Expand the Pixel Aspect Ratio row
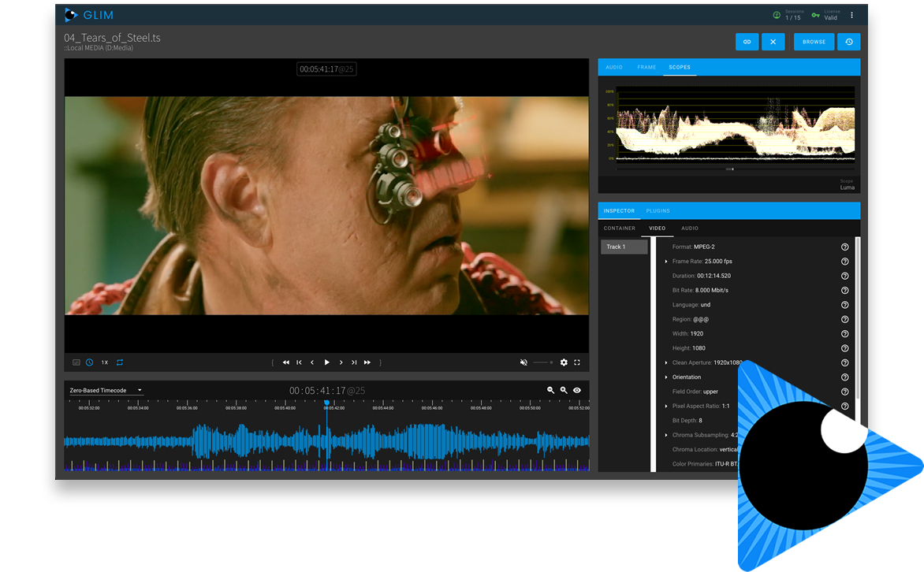The height and width of the screenshot is (572, 924). click(666, 406)
